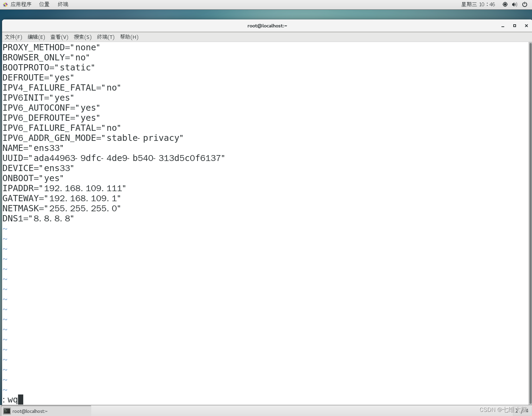Click the network status icon in top panel
Viewport: 532px width, 416px height.
[x=505, y=5]
